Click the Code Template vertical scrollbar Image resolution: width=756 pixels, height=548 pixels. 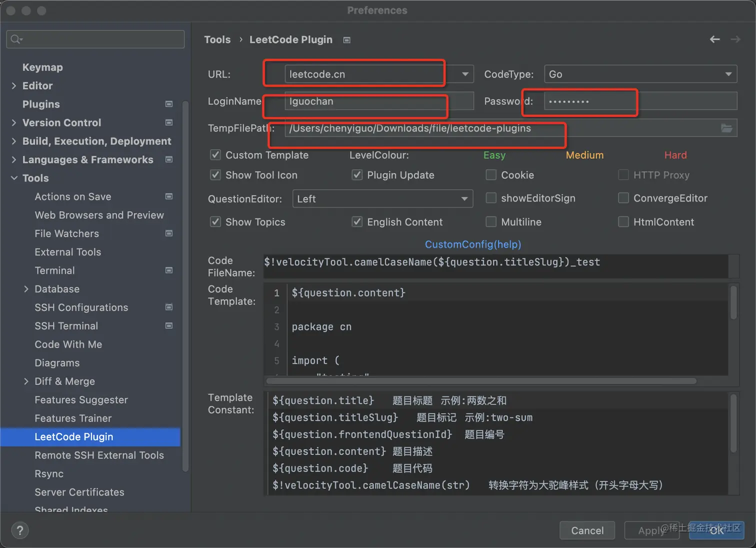733,302
